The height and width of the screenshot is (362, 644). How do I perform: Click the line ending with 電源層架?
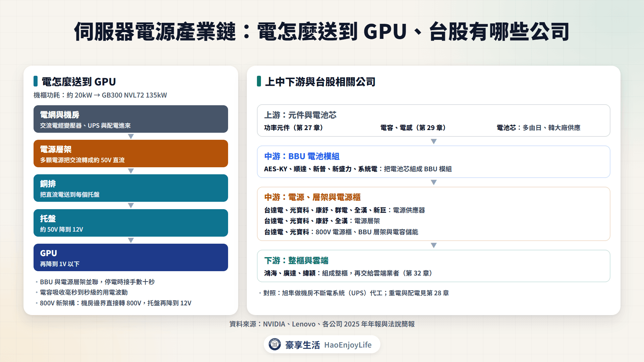coord(322,221)
